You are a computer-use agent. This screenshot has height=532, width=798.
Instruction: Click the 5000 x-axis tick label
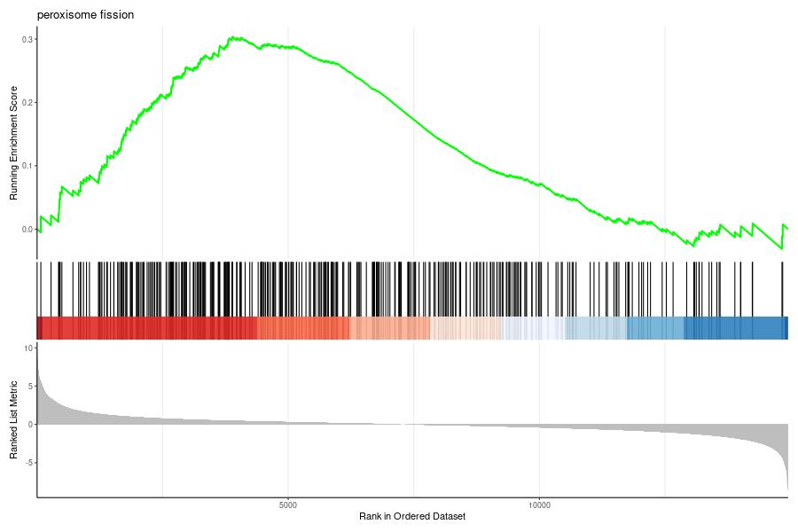(x=288, y=505)
